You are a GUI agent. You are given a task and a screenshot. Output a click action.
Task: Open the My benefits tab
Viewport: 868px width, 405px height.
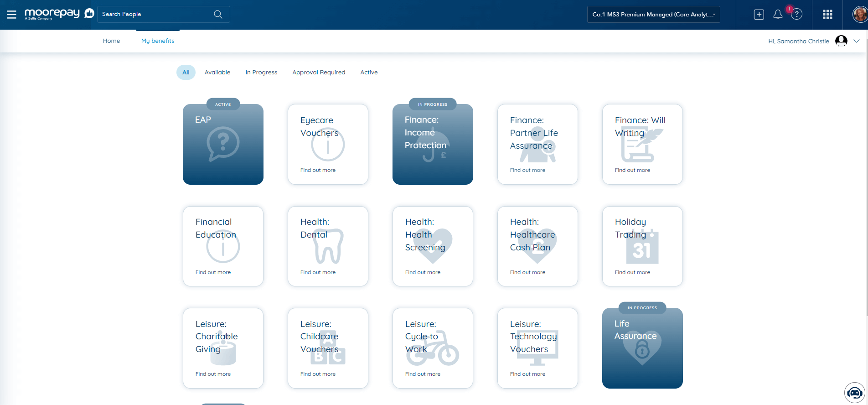point(158,41)
